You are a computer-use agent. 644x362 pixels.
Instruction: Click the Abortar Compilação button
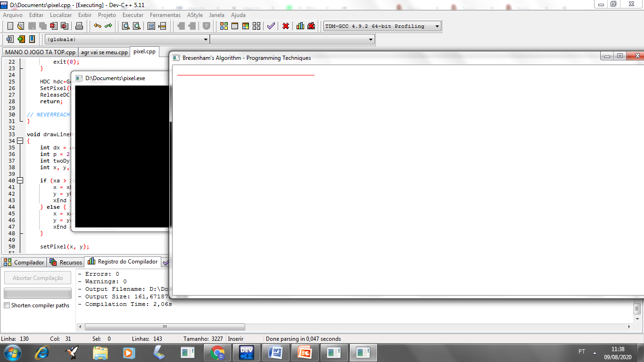[38, 278]
